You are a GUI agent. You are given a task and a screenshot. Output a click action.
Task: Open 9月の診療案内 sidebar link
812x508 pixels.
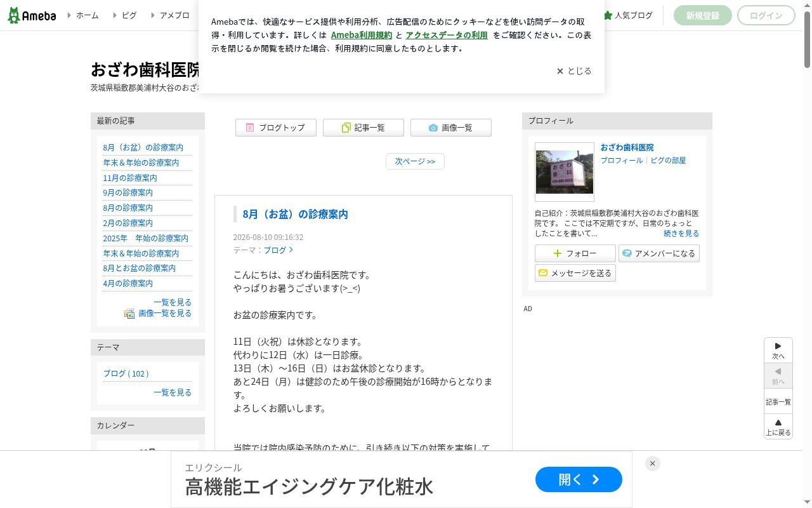click(x=128, y=192)
